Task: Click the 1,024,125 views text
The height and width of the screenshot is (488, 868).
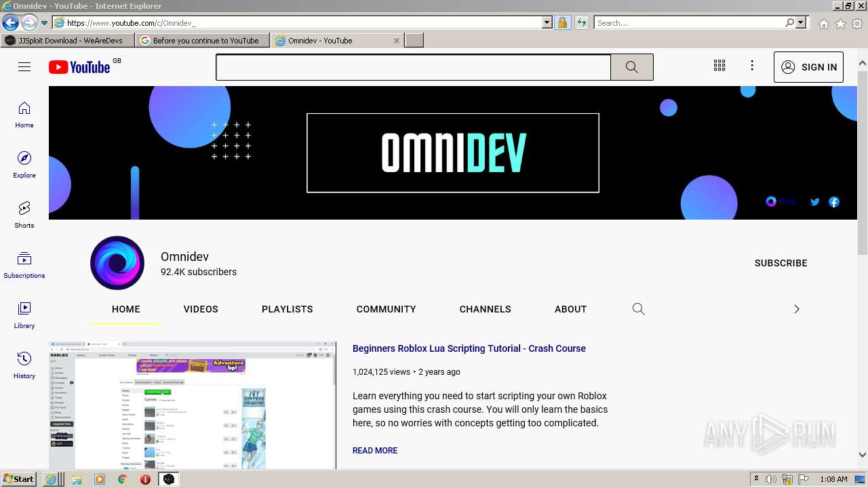Action: click(x=381, y=372)
